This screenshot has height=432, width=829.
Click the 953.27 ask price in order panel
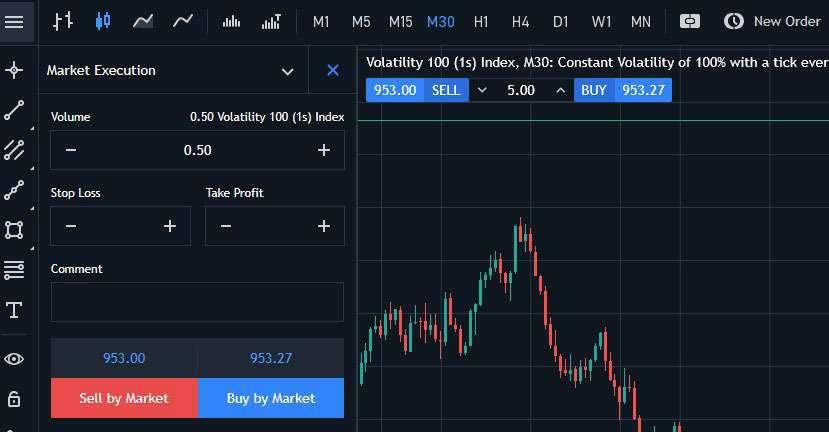(271, 358)
